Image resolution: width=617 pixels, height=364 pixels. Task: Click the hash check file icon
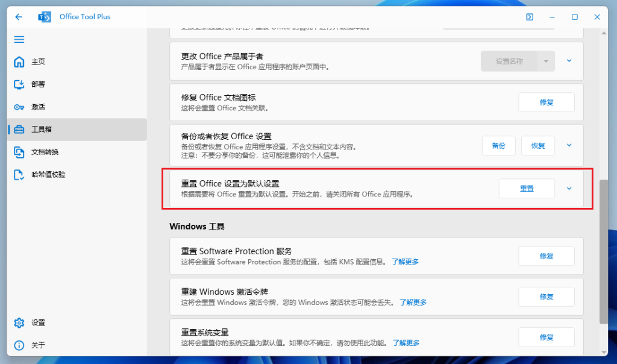click(x=19, y=174)
